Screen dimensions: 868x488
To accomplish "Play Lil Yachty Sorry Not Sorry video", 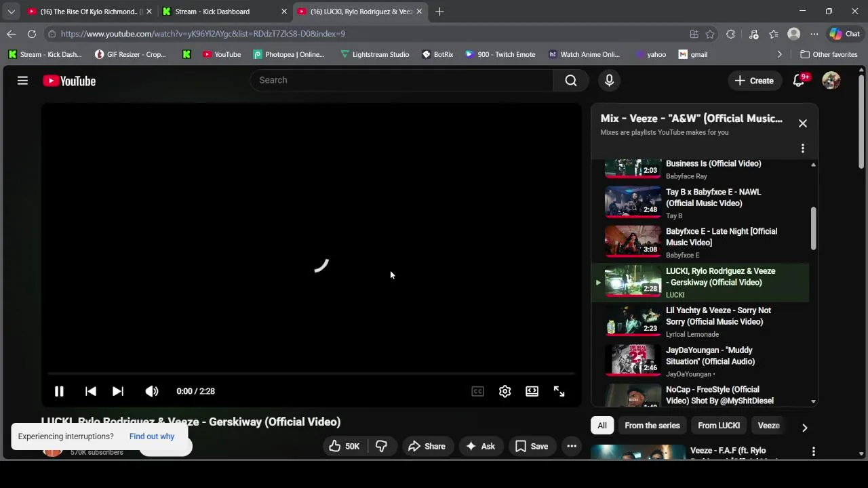I will click(x=700, y=321).
